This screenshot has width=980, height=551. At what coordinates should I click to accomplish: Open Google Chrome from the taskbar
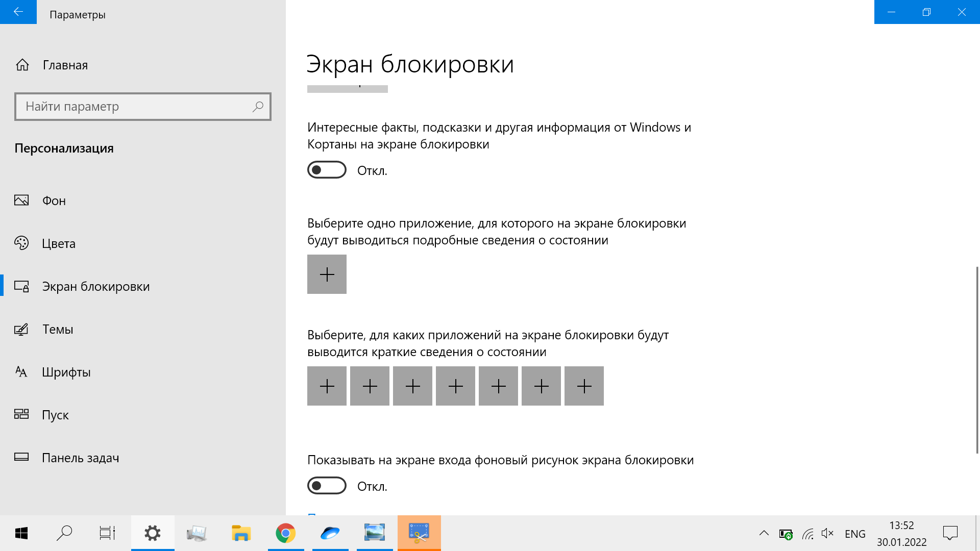click(x=286, y=533)
